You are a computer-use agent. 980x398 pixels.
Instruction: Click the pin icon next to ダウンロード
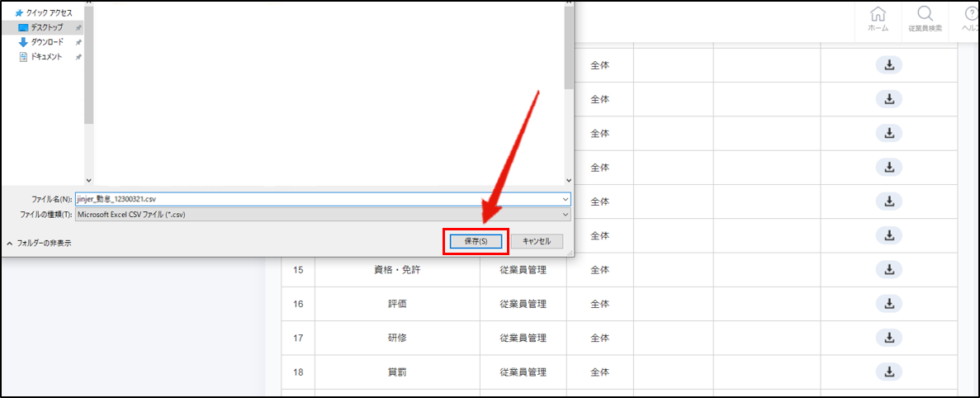[x=78, y=42]
